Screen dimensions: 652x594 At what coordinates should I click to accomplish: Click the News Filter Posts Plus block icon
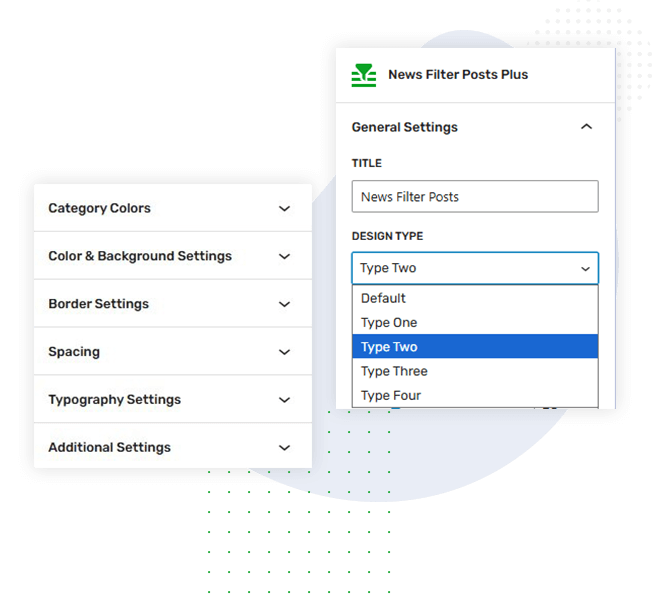click(364, 75)
